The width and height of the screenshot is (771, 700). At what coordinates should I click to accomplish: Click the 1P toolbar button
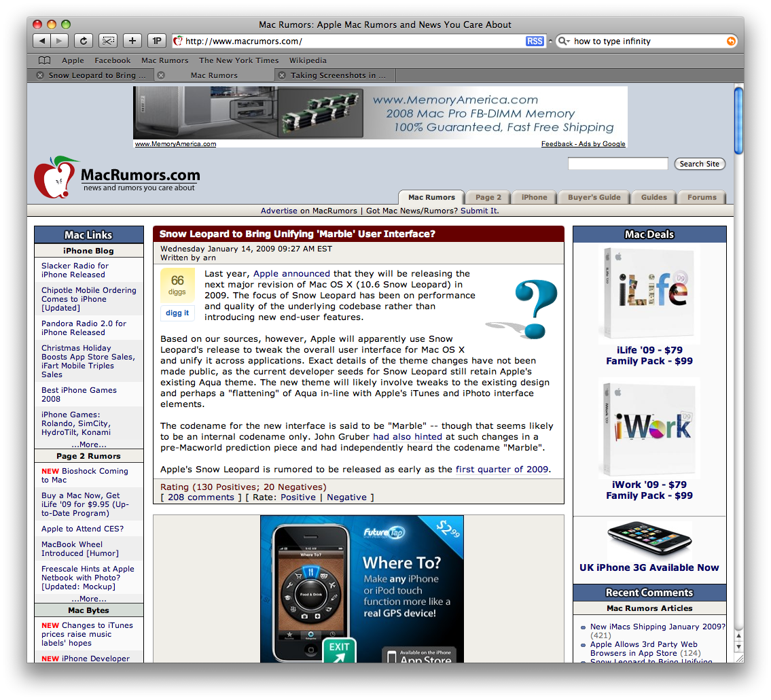click(x=157, y=41)
